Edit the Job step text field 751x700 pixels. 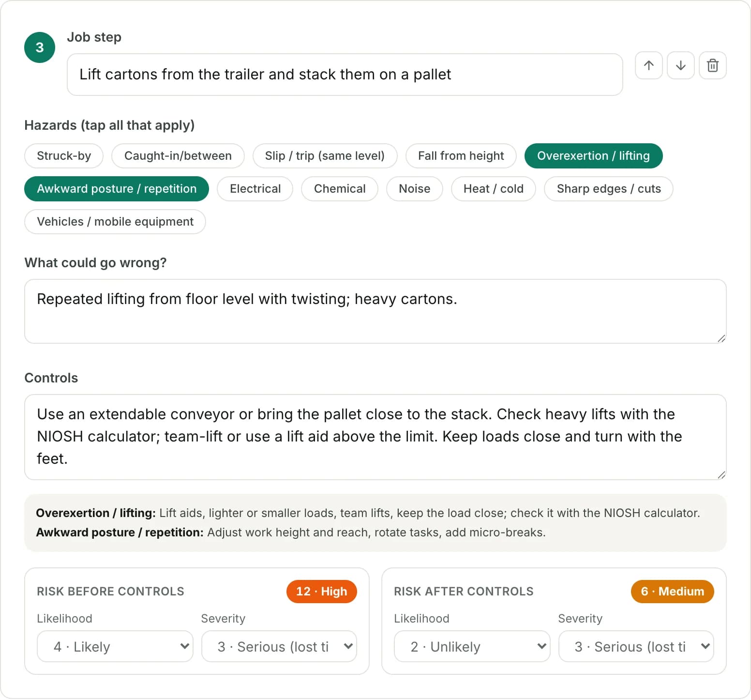(345, 75)
